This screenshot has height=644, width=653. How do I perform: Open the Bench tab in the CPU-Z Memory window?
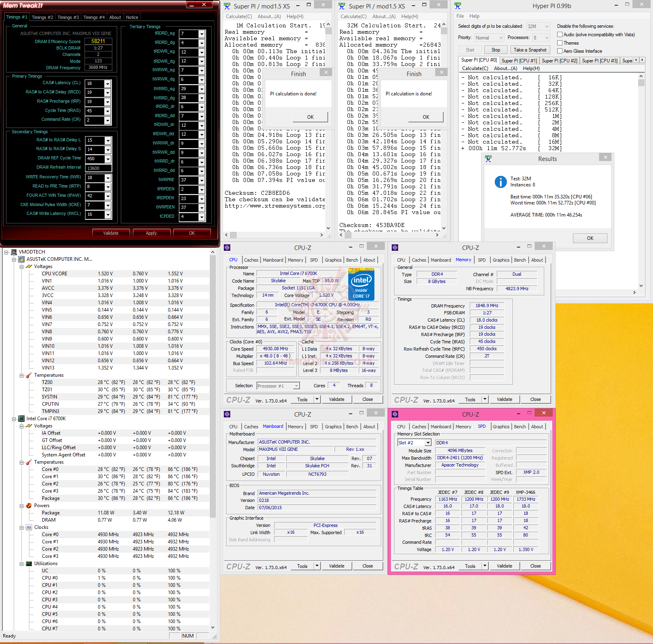coord(520,260)
